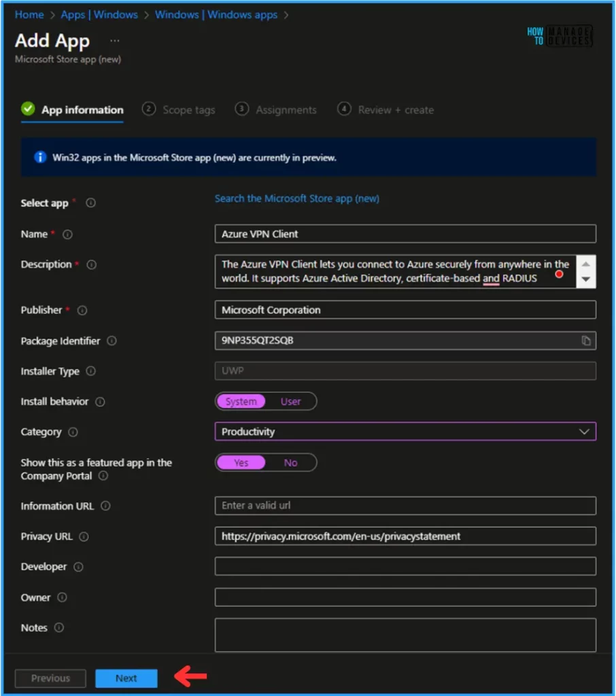The height and width of the screenshot is (696, 616).
Task: Click the Installer Type info icon
Action: pyautogui.click(x=90, y=371)
